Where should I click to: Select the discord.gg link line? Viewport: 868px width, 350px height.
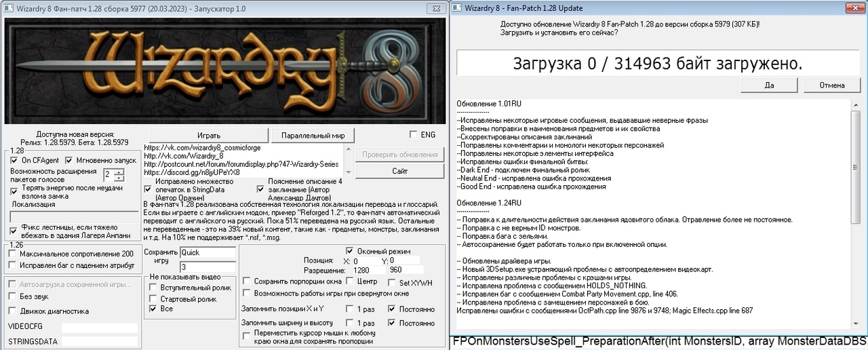[x=192, y=172]
